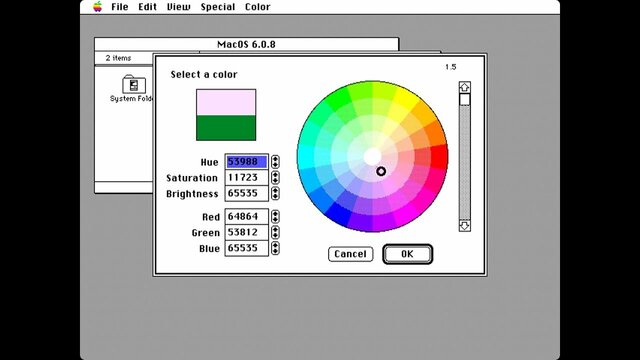
Task: Open the View menu
Action: (x=179, y=7)
